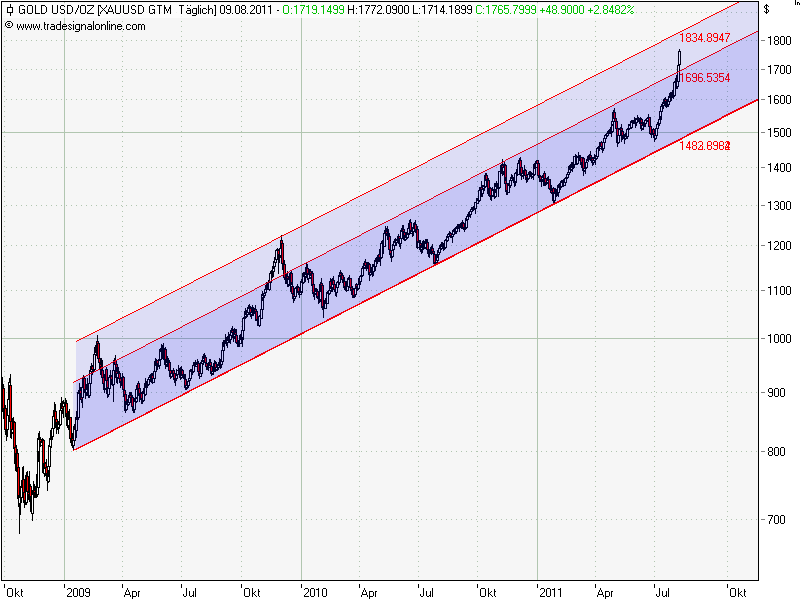Click the 1400 price axis label

click(x=779, y=168)
